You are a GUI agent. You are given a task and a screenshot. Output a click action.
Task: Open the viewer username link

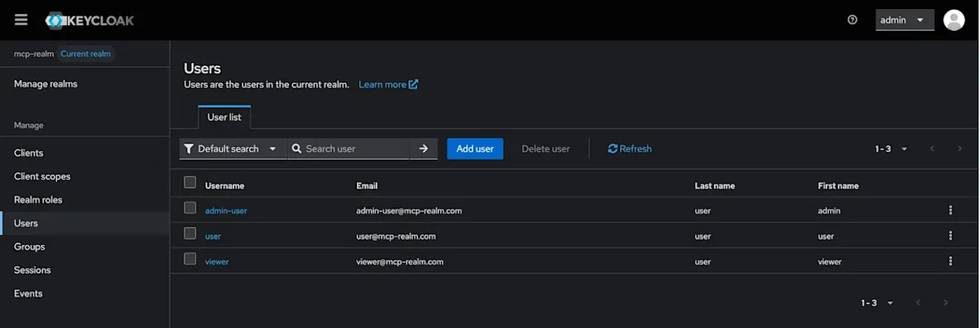click(217, 261)
